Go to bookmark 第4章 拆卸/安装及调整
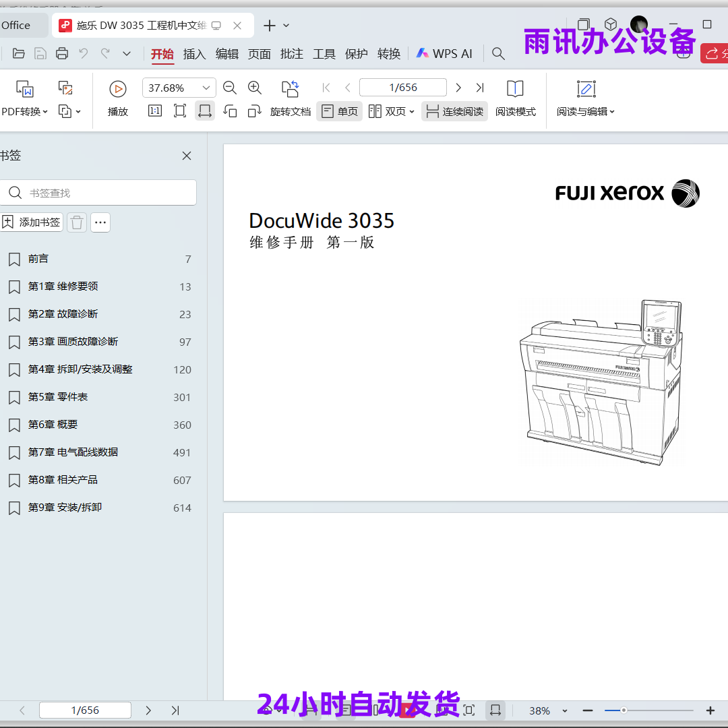Screen dimensions: 728x728 tap(99, 369)
